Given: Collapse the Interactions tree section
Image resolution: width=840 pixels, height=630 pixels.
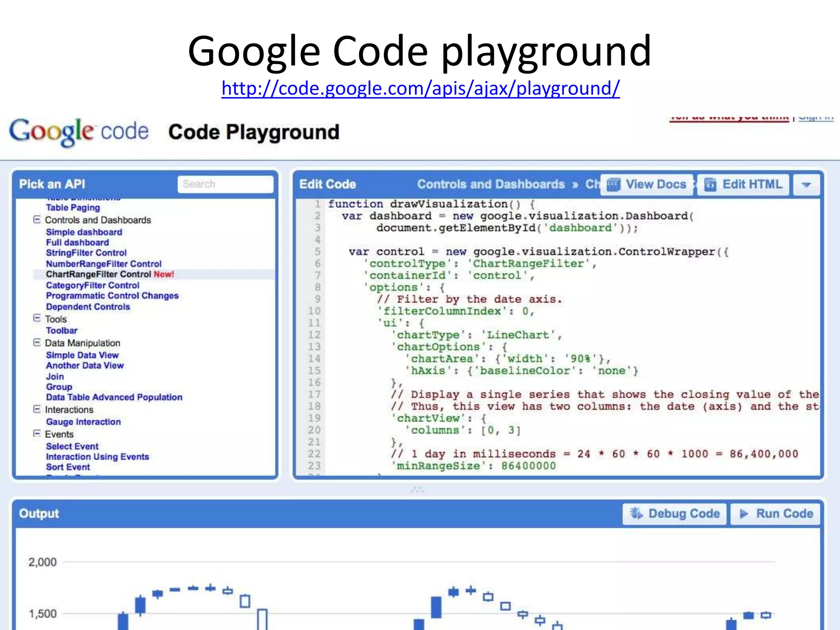Looking at the screenshot, I should 37,409.
